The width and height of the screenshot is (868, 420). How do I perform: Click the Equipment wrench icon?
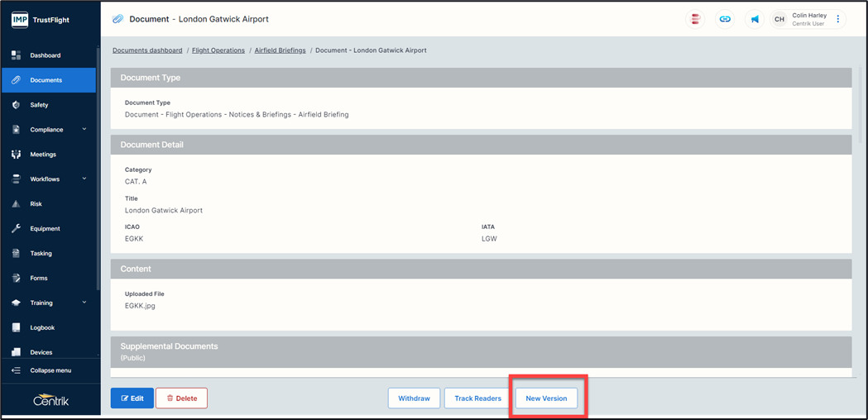pyautogui.click(x=16, y=228)
